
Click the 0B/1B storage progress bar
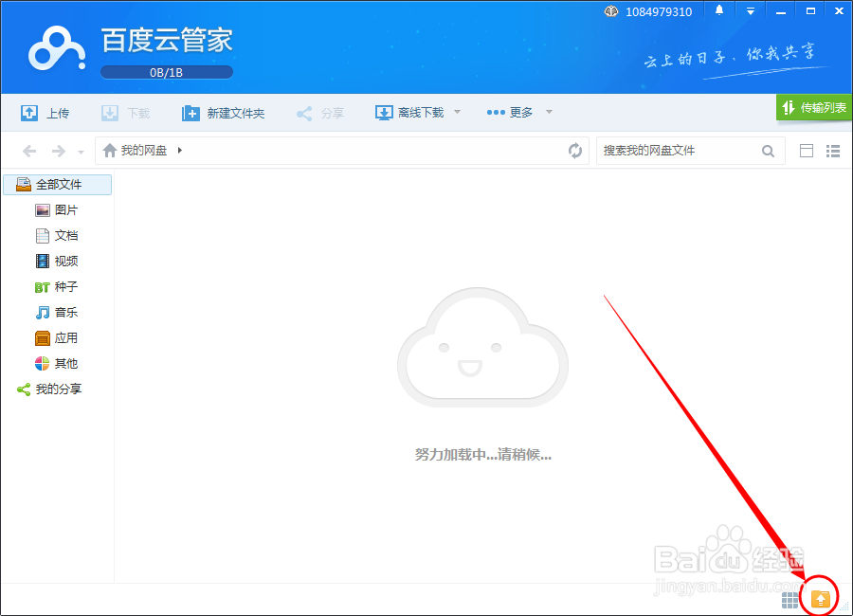[x=167, y=71]
